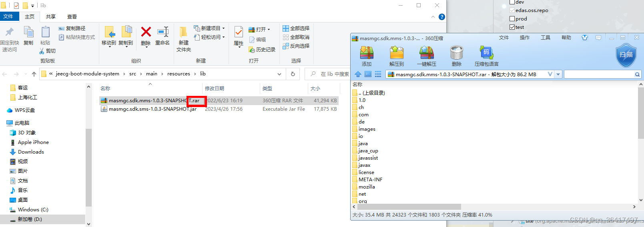Open the File (文件) menu in 360压缩
Screen dimensions: 644x227
tap(504, 38)
